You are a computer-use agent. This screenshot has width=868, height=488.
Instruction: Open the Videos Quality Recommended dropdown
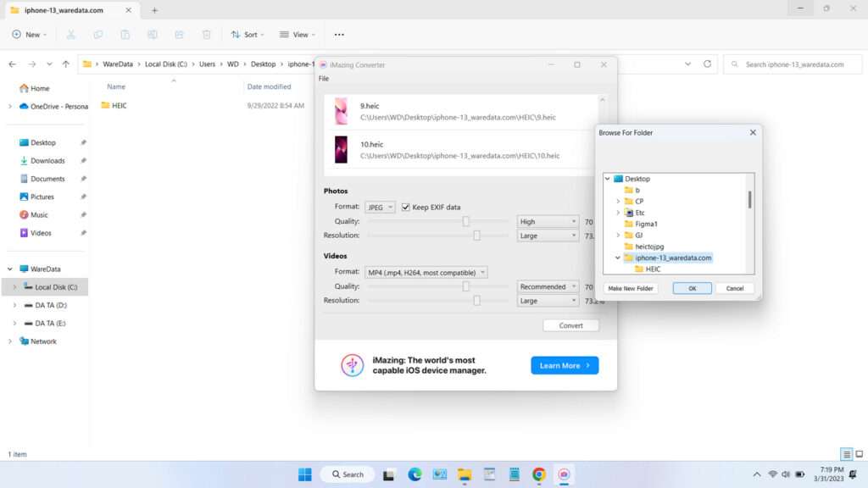pyautogui.click(x=548, y=286)
